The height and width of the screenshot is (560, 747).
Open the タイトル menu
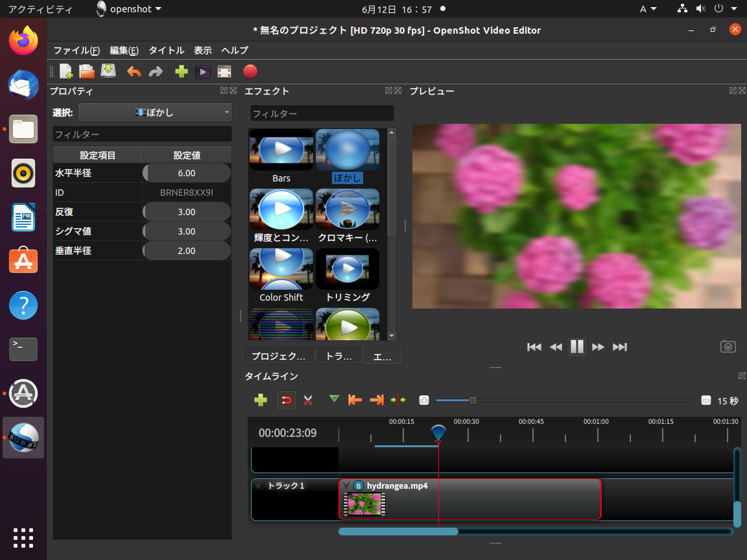pyautogui.click(x=166, y=51)
